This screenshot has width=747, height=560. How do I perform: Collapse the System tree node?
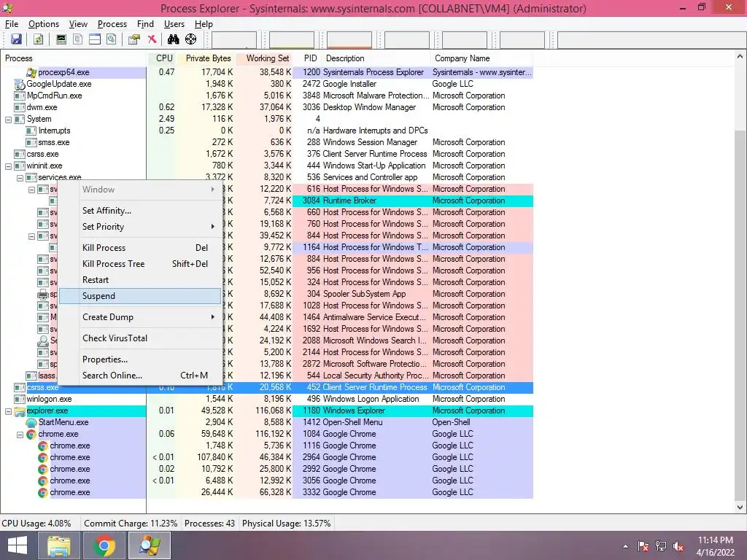8,120
